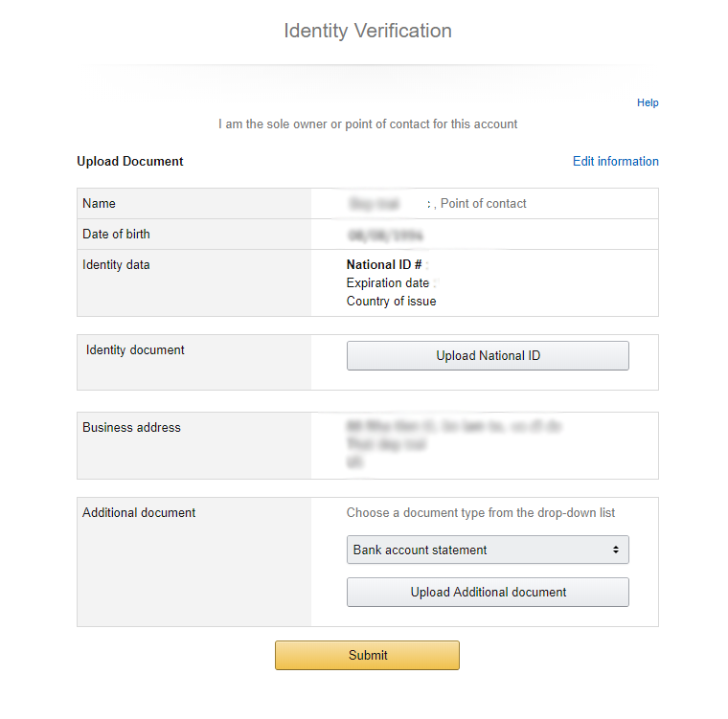Click the Country of issue text
The image size is (728, 719).
[x=392, y=301]
